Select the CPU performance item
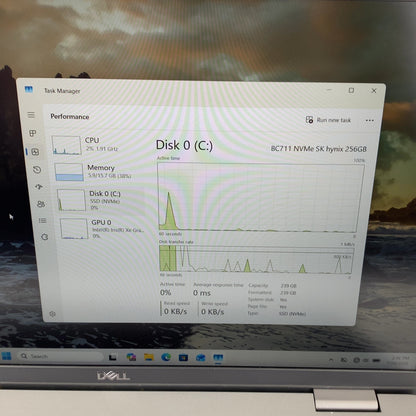 coord(99,145)
